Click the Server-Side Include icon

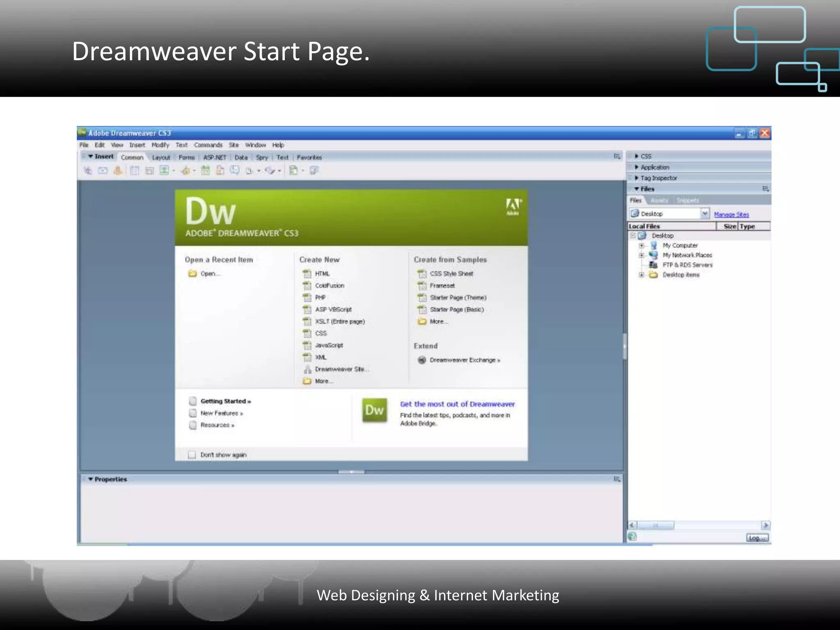point(220,170)
